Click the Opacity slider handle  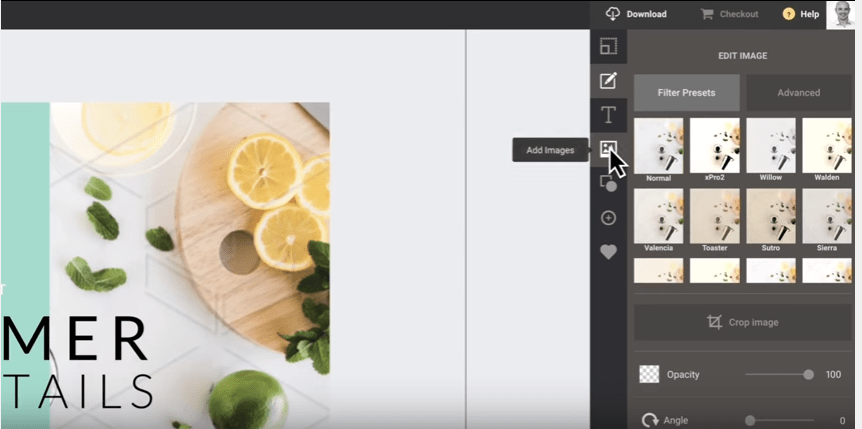pyautogui.click(x=808, y=374)
